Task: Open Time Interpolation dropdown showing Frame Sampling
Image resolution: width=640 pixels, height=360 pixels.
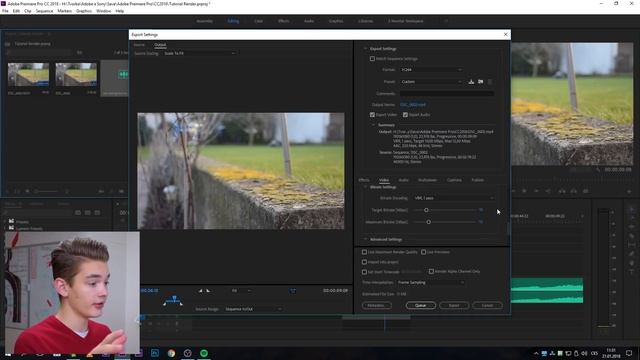Action: click(431, 282)
